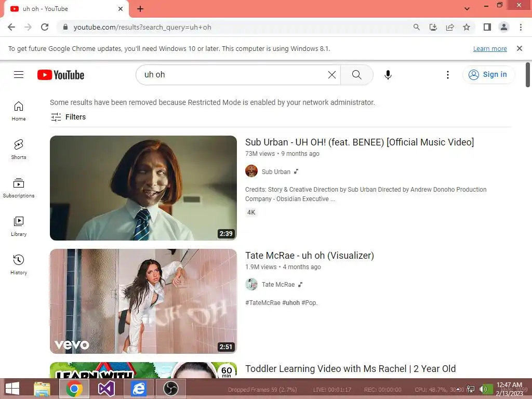
Task: Clear the search box text
Action: click(332, 75)
